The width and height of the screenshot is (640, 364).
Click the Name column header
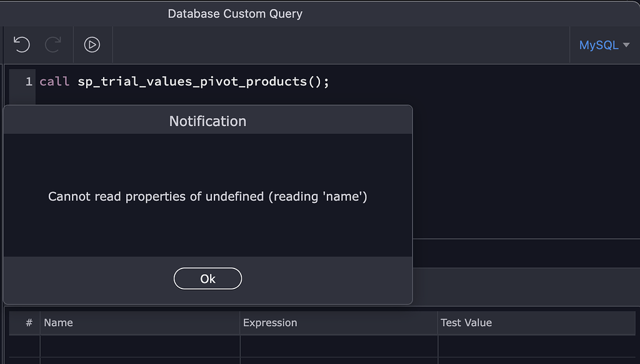[59, 323]
